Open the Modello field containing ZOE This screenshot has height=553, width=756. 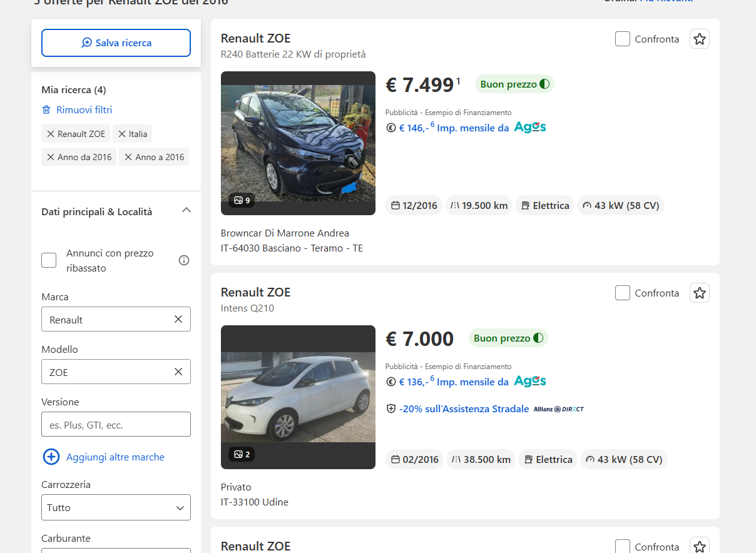[116, 372]
